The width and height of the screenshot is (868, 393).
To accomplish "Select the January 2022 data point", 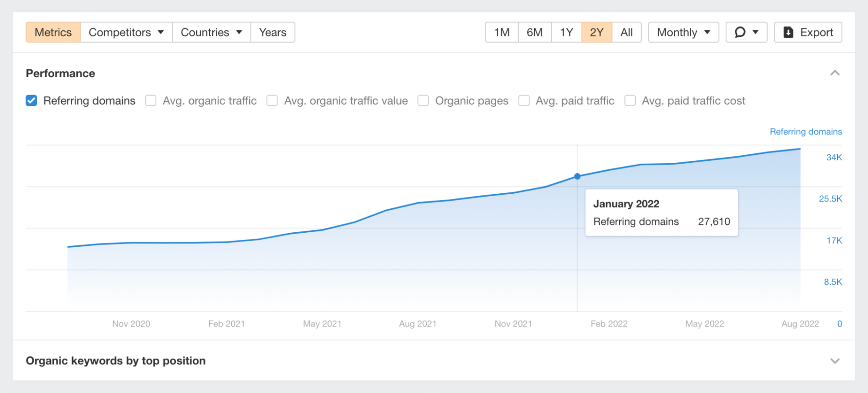I will 577,176.
